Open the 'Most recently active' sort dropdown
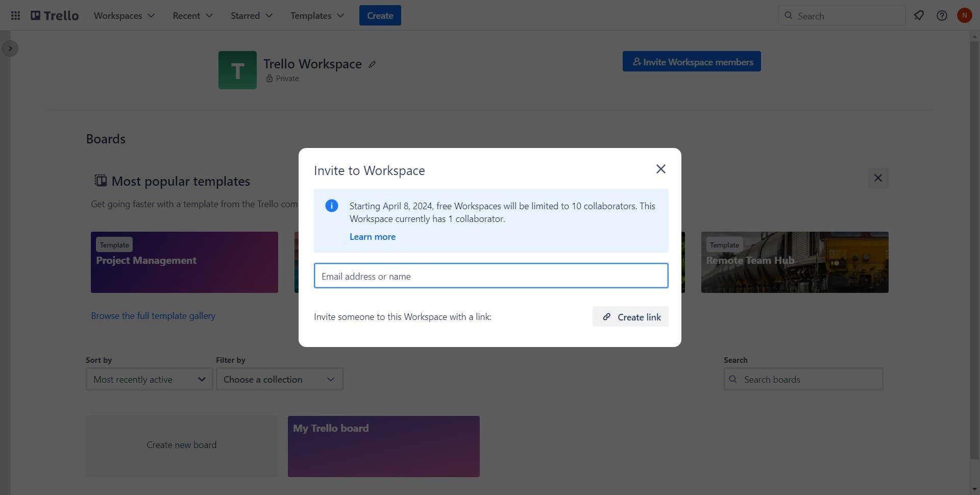Viewport: 980px width, 495px height. pos(149,379)
